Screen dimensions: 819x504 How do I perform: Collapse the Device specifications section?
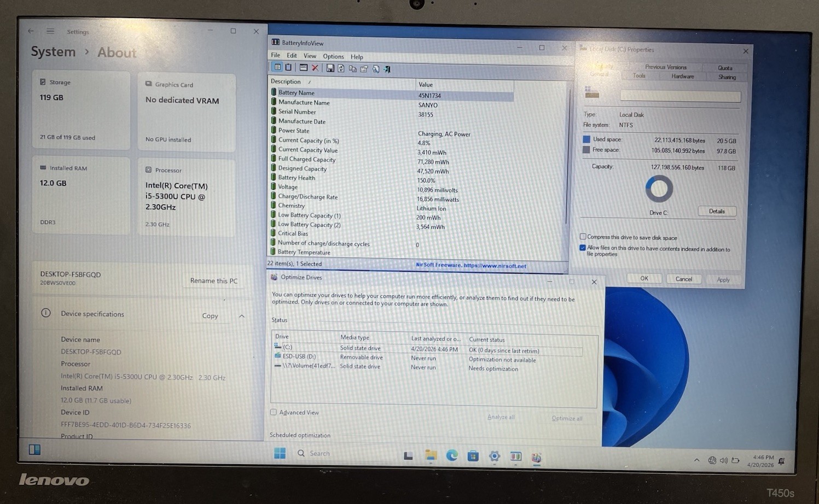(x=241, y=316)
